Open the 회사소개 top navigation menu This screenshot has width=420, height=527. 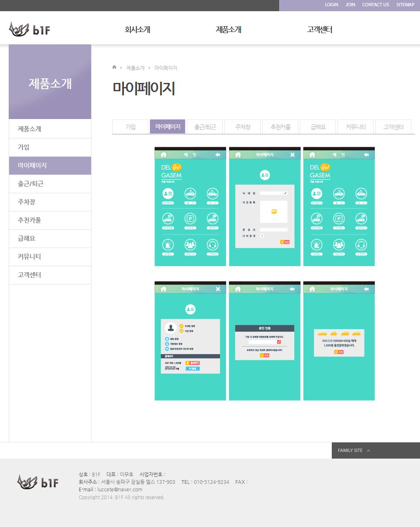137,29
